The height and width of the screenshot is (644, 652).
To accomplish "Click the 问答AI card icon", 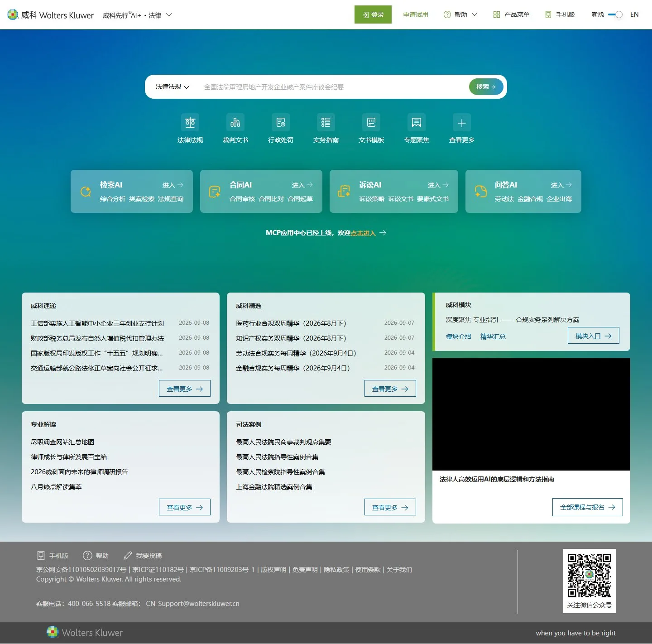I will (x=480, y=192).
